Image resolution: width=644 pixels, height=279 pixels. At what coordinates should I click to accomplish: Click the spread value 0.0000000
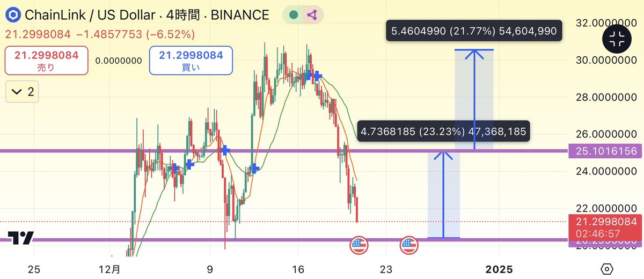(119, 61)
